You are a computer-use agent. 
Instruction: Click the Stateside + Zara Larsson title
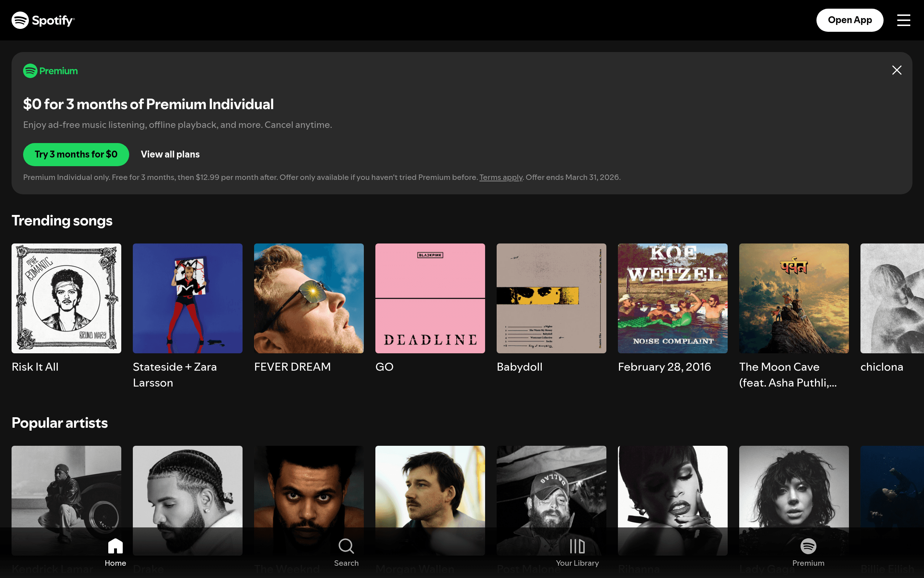coord(175,375)
